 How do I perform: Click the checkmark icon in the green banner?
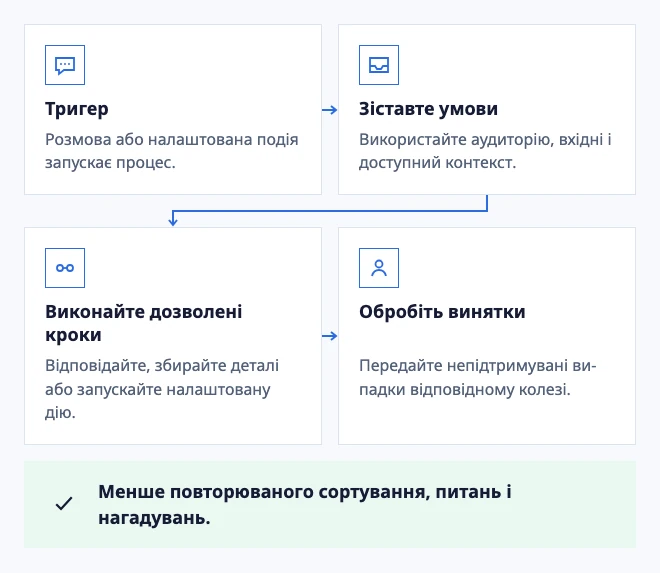64,504
